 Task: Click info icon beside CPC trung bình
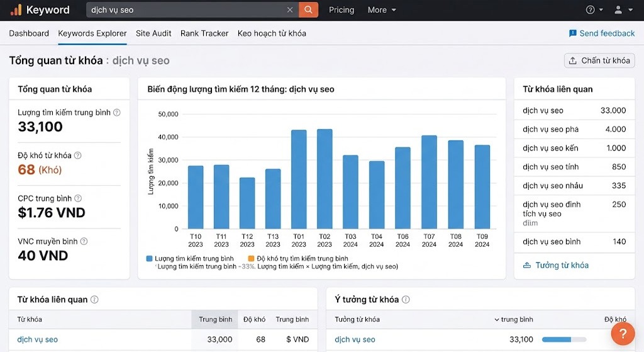pos(78,198)
